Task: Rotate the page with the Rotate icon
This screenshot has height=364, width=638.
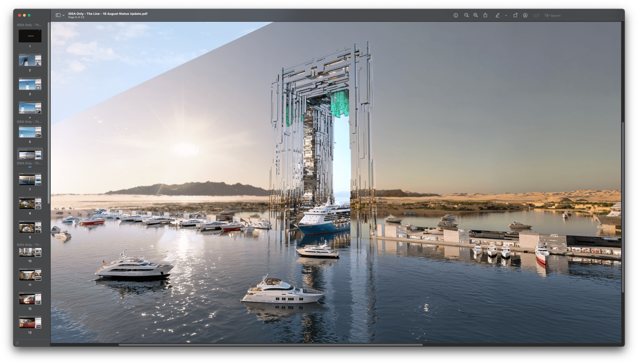Action: 515,15
